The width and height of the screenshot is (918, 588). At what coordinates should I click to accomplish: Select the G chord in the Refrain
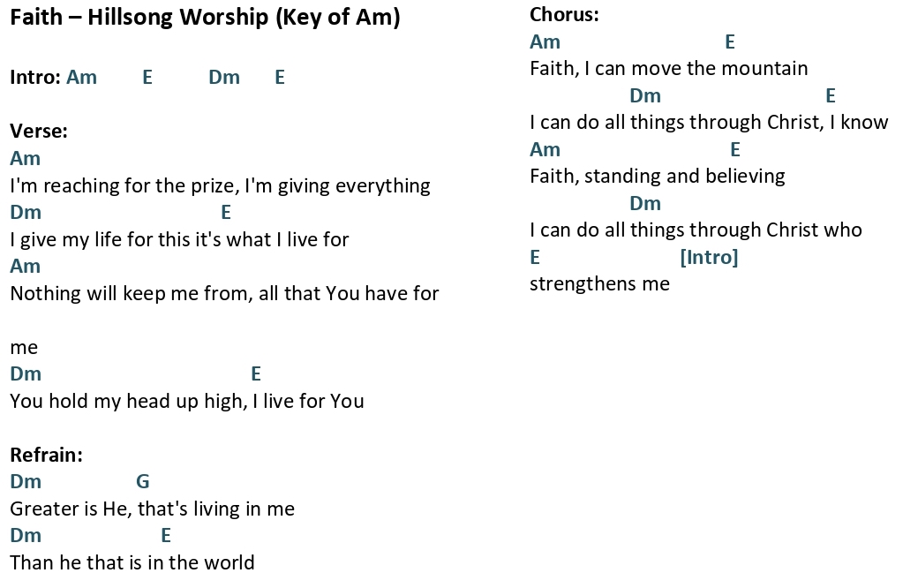click(x=143, y=481)
